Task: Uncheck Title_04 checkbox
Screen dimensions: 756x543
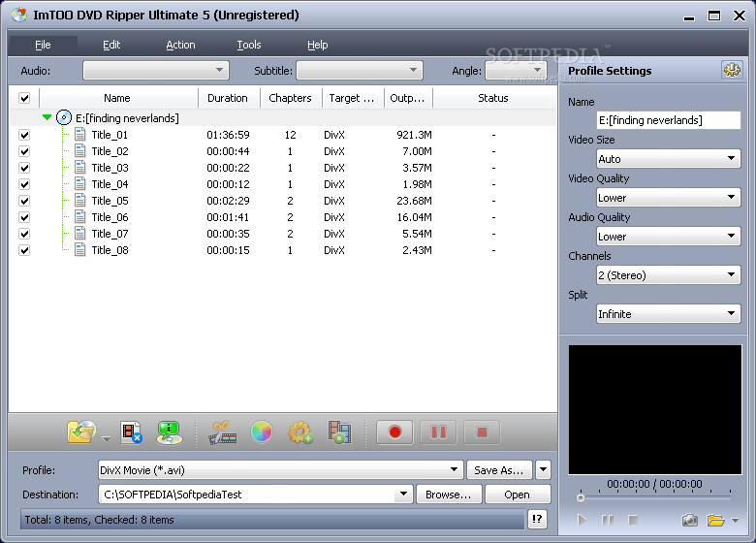Action: click(24, 184)
